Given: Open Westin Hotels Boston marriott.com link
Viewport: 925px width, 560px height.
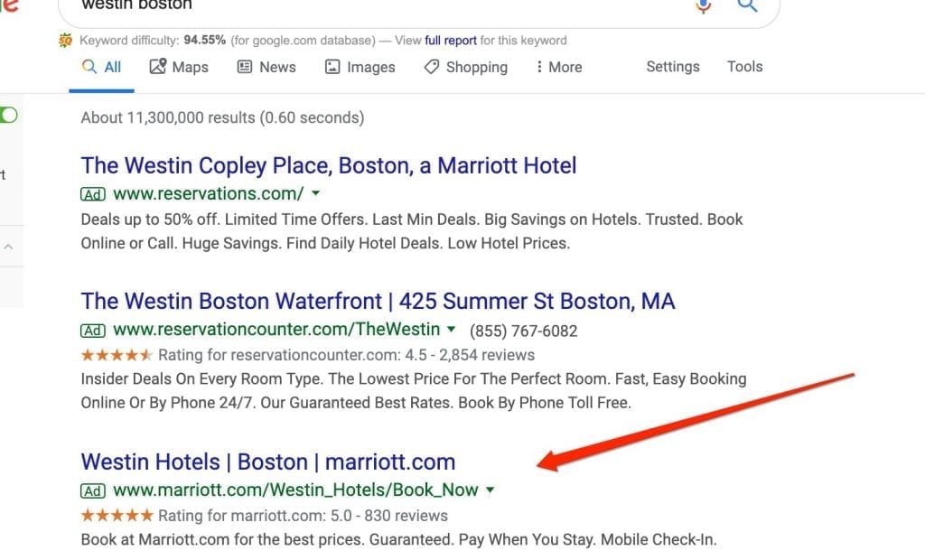Looking at the screenshot, I should pos(267,462).
